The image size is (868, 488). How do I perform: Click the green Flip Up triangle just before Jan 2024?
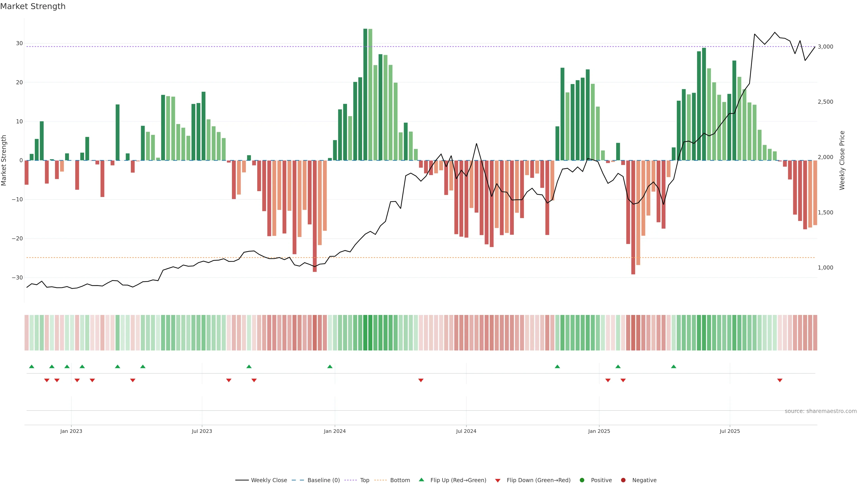330,366
